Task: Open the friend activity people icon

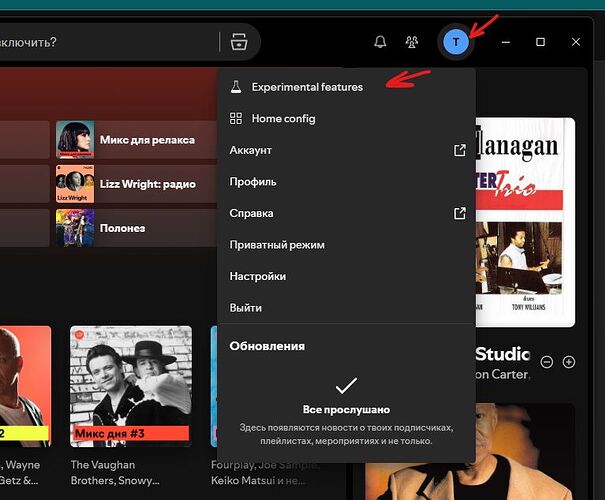Action: pyautogui.click(x=412, y=42)
